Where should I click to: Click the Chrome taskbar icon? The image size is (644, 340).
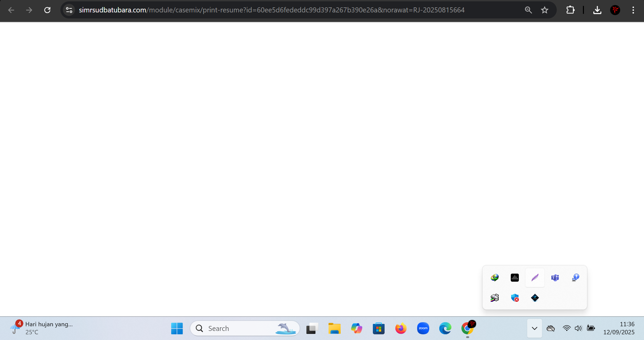(467, 328)
